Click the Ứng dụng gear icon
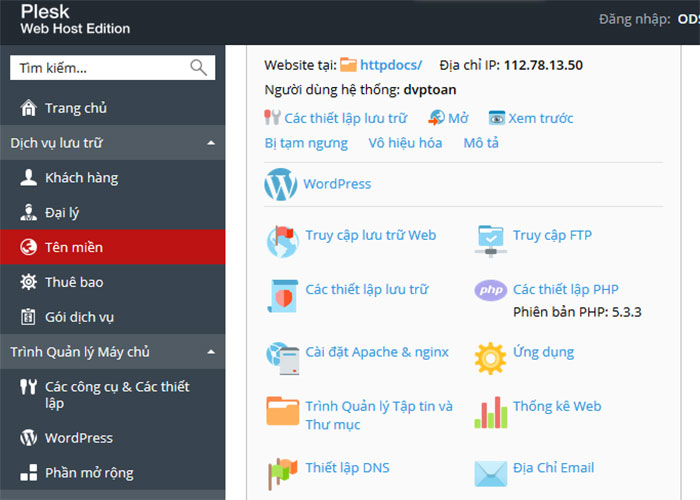 [491, 355]
